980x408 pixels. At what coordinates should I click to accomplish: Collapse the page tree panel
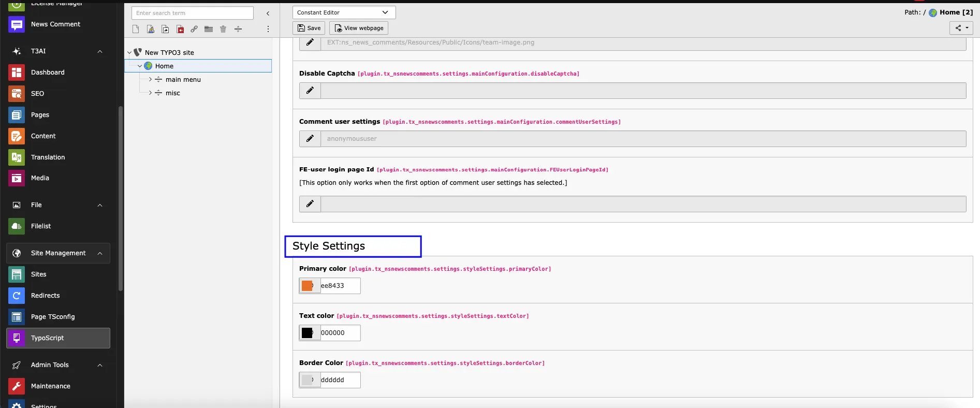[268, 13]
